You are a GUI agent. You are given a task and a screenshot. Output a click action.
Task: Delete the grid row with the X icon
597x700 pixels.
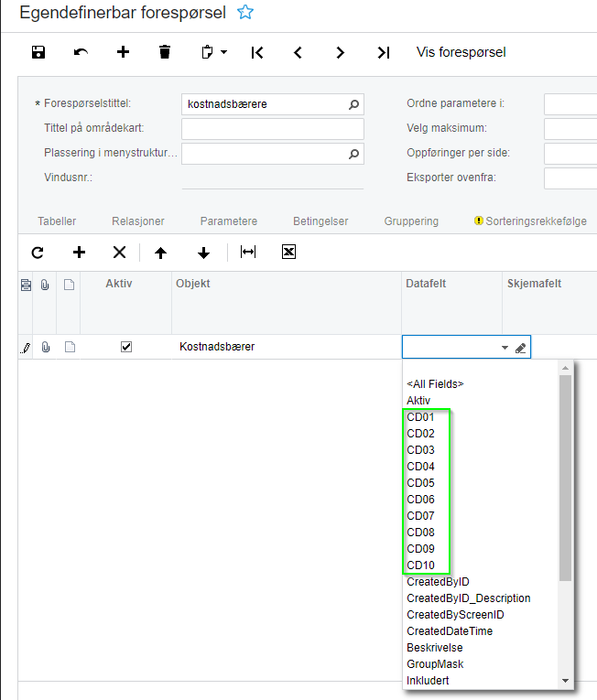(119, 253)
